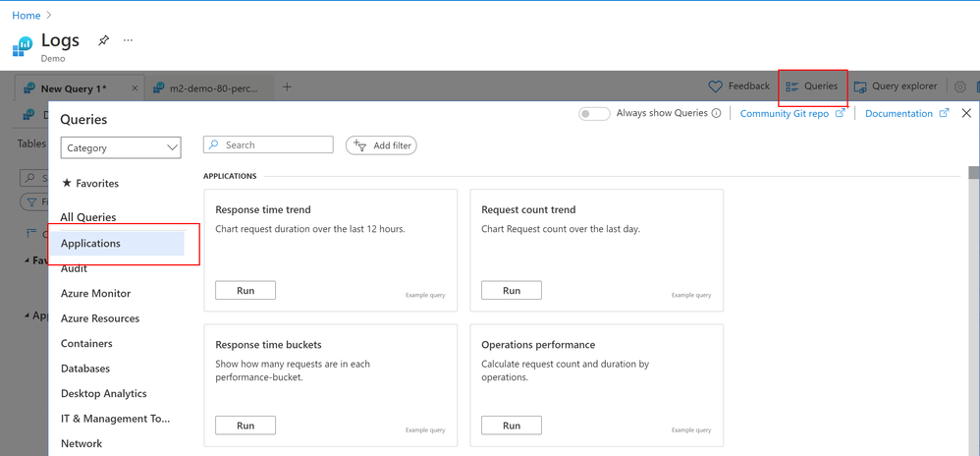Expand the Category dropdown
Viewport: 980px width, 456px height.
(121, 148)
